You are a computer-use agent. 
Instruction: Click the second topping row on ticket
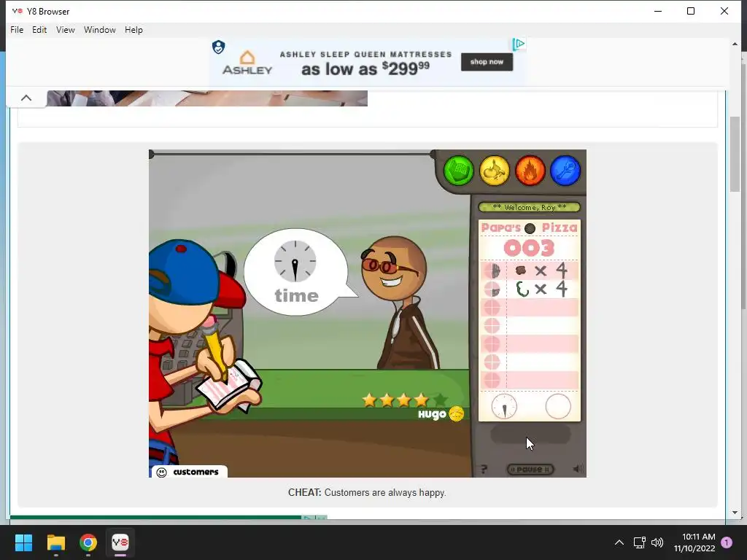530,289
